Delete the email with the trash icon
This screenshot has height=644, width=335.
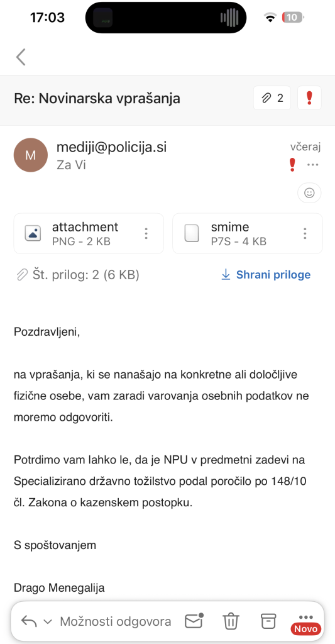[x=231, y=621]
